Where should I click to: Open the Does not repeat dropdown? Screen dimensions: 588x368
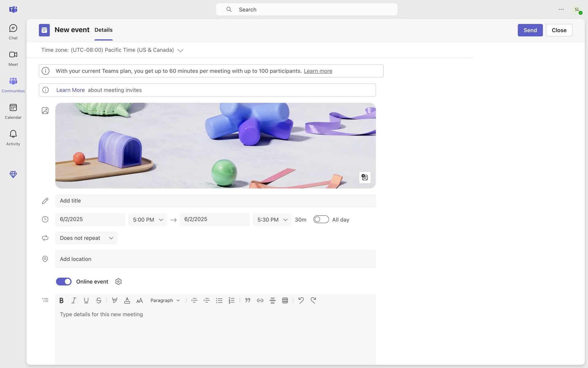pyautogui.click(x=86, y=238)
